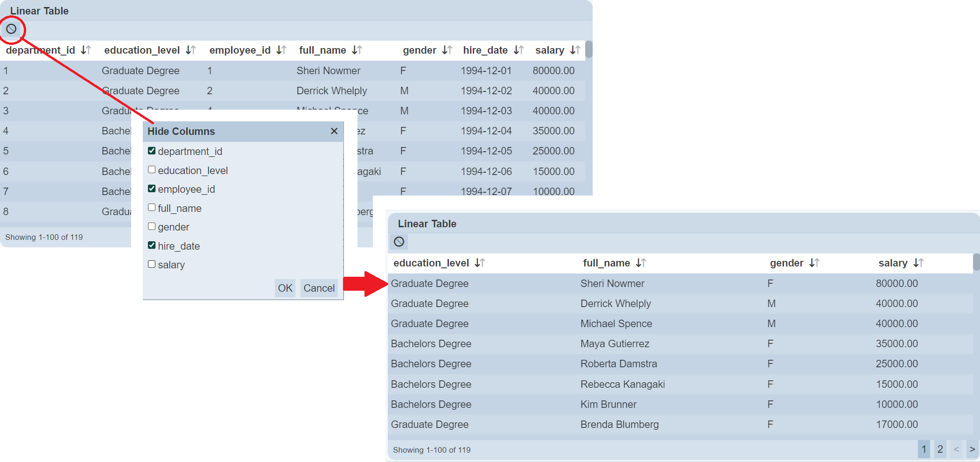Uncheck the hire_date checkbox
Viewport: 980px width, 462px height.
[152, 245]
